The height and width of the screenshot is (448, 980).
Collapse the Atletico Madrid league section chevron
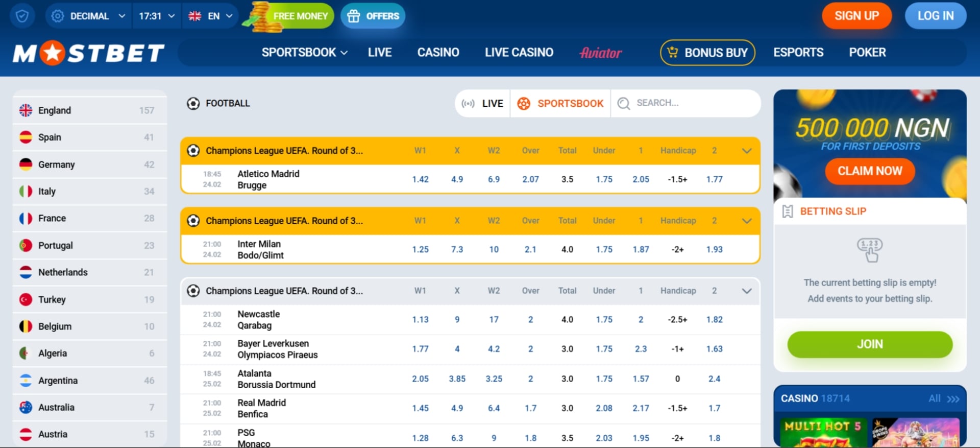[746, 151]
